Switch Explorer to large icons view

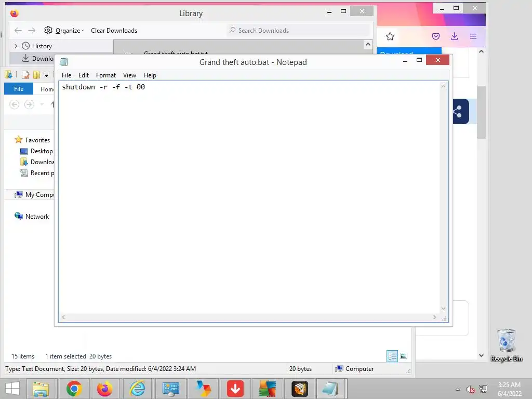(x=404, y=356)
